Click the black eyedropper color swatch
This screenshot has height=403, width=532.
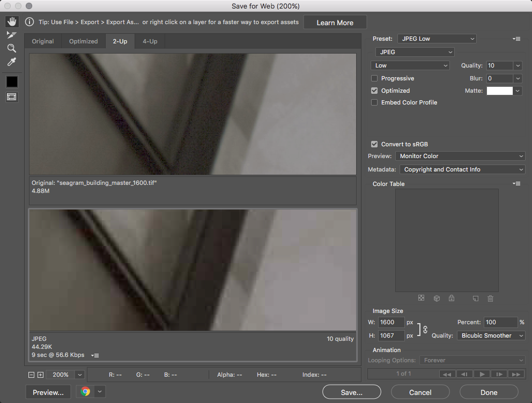click(12, 81)
